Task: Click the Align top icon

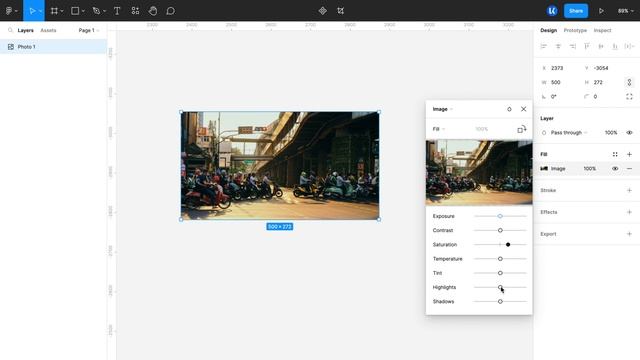Action: coord(587,46)
